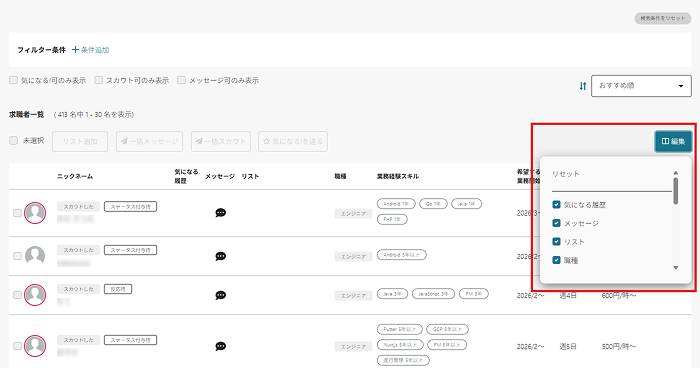Click the 500円/時〜 rate value
The height and width of the screenshot is (368, 700).
coord(619,346)
